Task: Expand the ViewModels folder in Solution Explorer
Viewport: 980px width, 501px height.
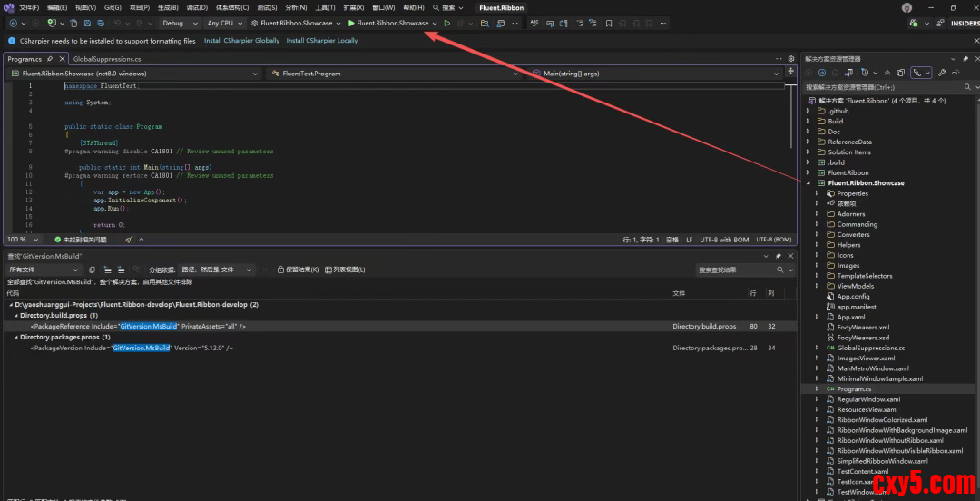Action: [818, 286]
